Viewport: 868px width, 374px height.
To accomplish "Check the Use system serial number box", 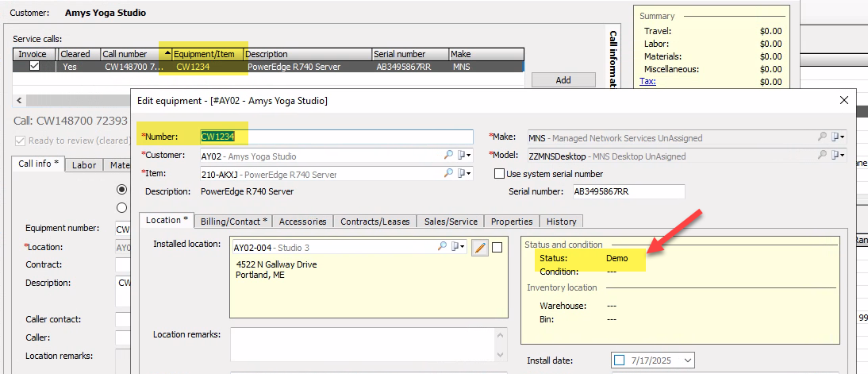I will click(499, 174).
